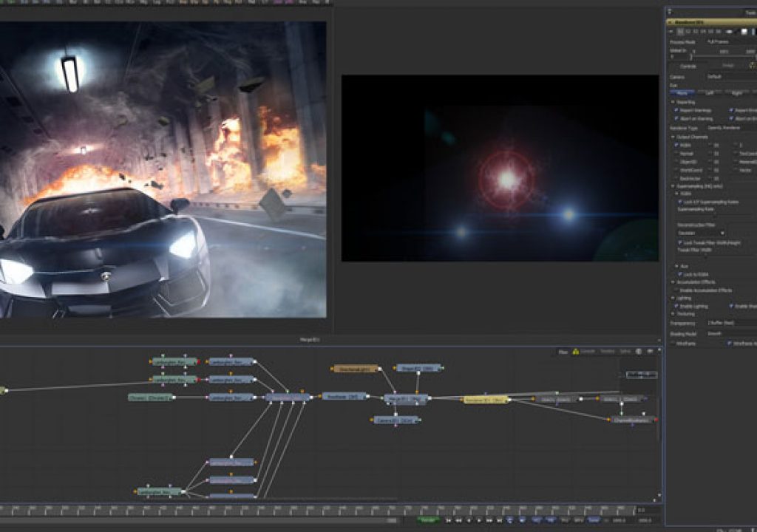Click the warning icon beside the Console tab
Viewport: 757px width, 532px height.
pos(575,352)
